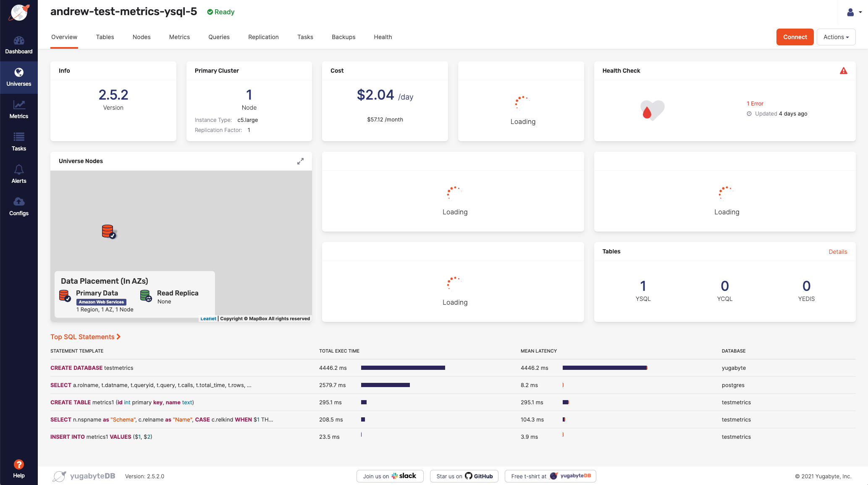Viewport: 868px width, 485px height.
Task: Open the Metrics sidebar icon
Action: coord(19,108)
